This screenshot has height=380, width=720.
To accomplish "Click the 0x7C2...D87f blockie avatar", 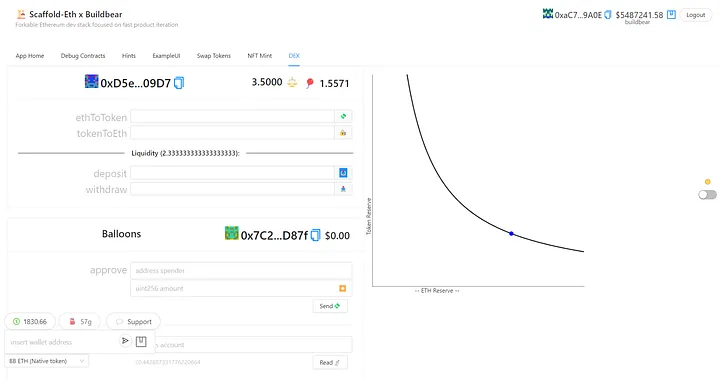I will 231,233.
